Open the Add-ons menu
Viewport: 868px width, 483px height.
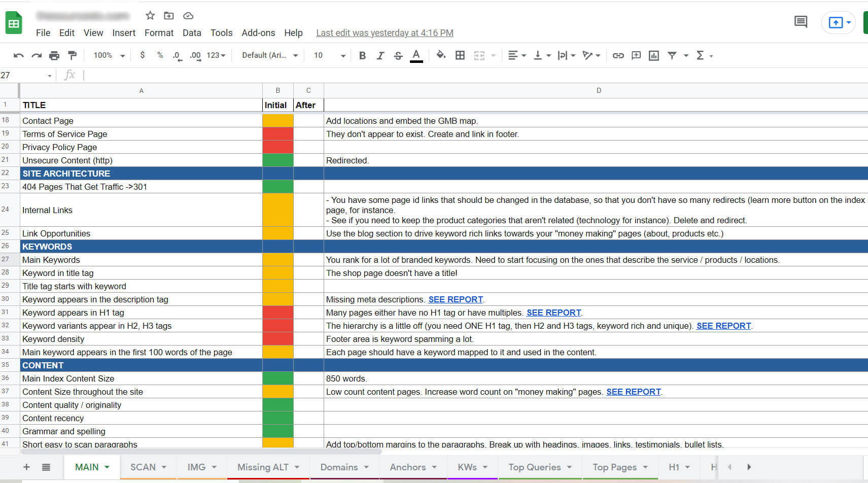click(258, 33)
